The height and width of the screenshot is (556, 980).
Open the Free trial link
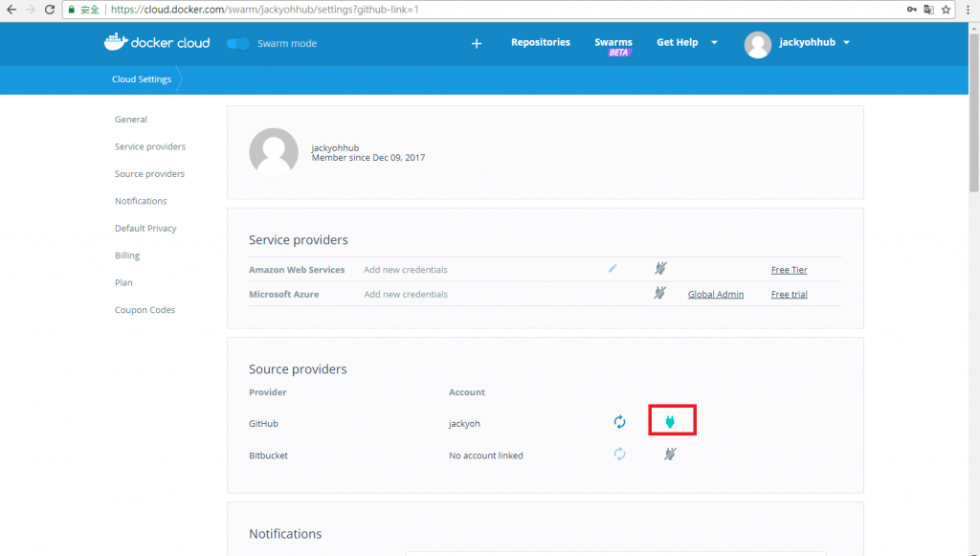(x=789, y=294)
